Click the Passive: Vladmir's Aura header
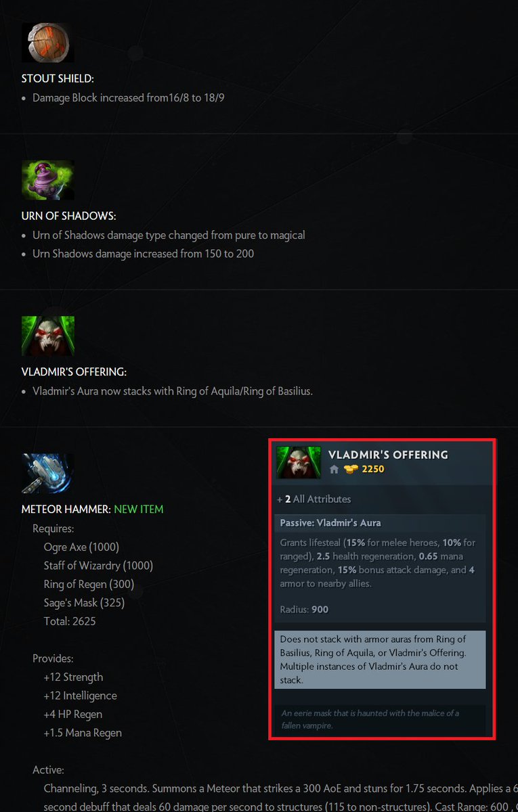 [330, 522]
